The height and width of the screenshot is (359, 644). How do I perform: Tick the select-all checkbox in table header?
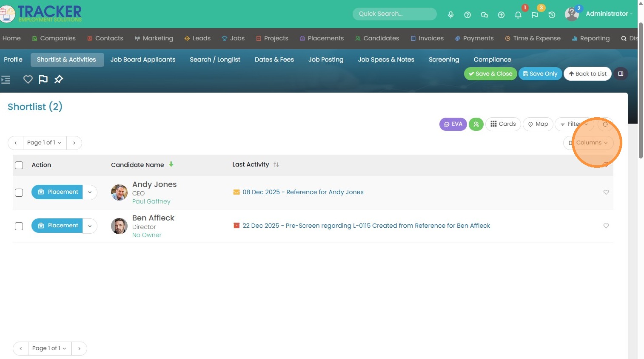tap(19, 165)
